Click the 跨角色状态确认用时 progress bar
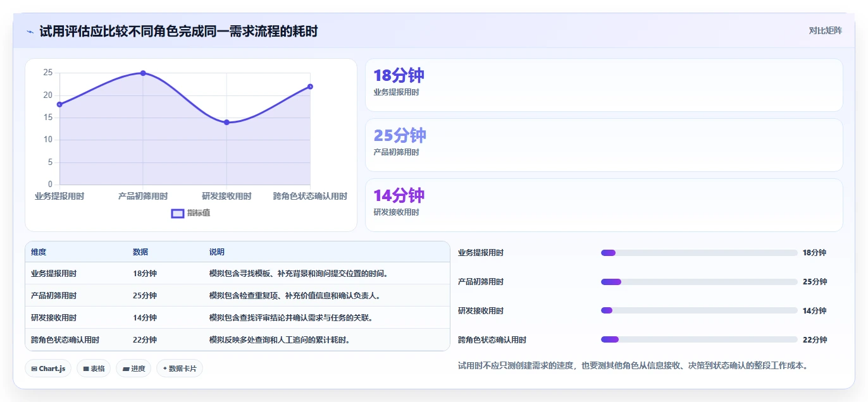Viewport: 868px width, 402px height. tap(699, 339)
